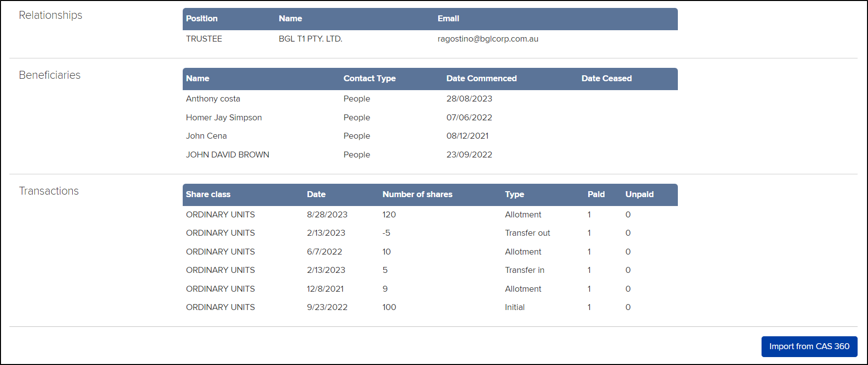Click the Type column header in Transactions
This screenshot has width=868, height=365.
[x=514, y=194]
